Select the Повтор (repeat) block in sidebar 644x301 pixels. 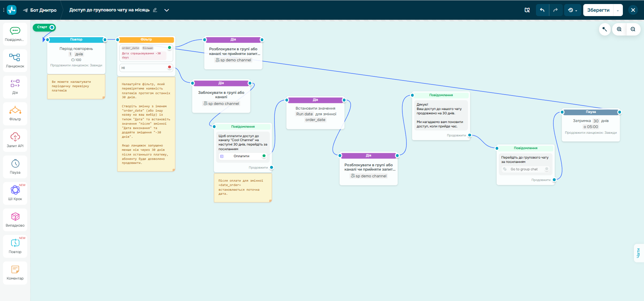tap(15, 246)
